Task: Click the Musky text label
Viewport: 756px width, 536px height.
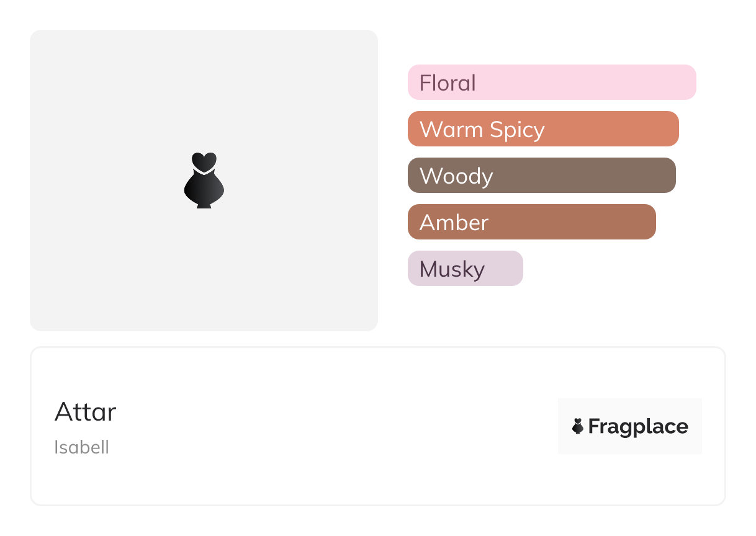Action: click(x=452, y=269)
